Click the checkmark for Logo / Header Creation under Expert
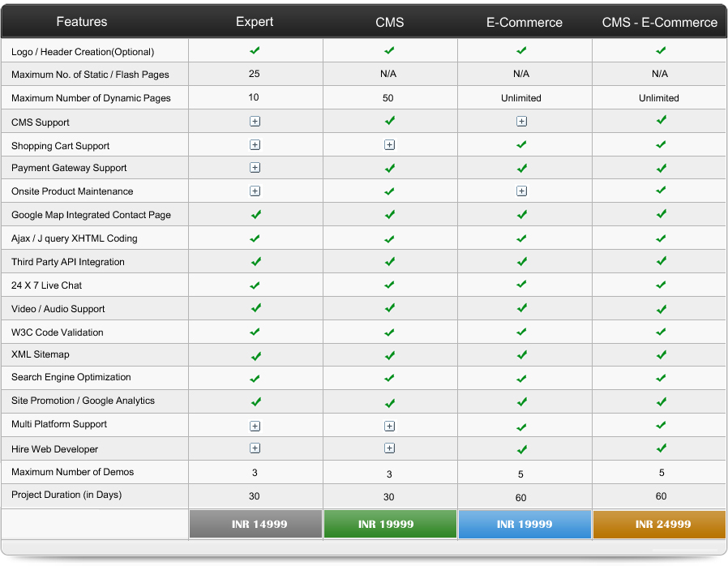728x566 pixels. 255,50
